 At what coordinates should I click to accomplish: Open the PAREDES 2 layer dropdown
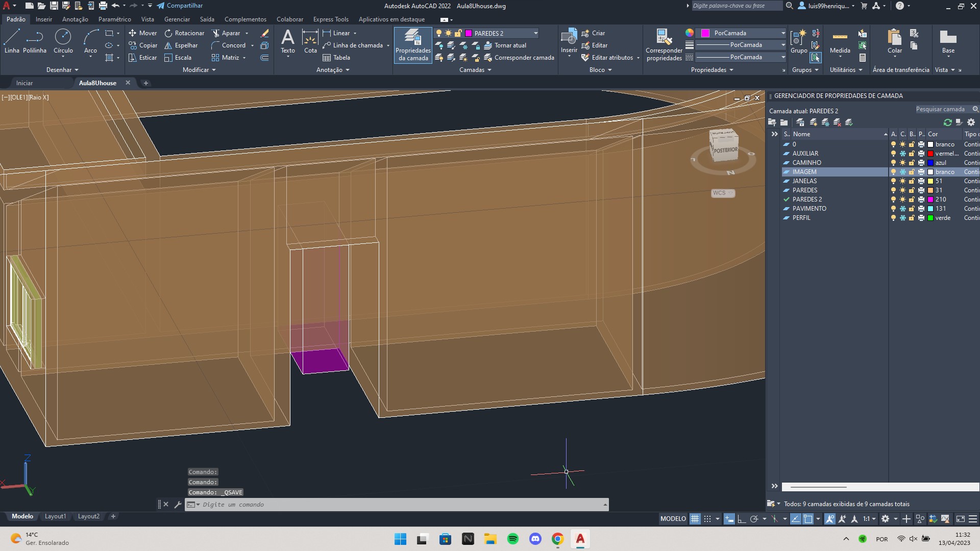[x=535, y=33]
